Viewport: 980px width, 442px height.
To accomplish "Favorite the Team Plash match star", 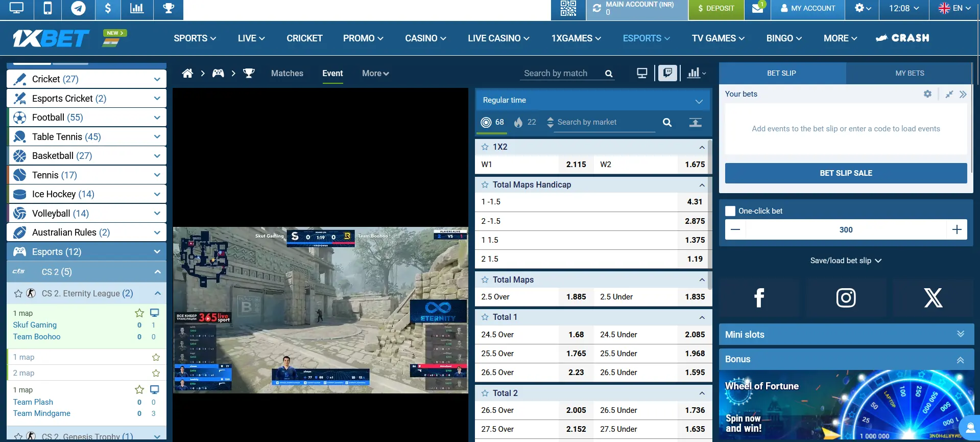I will [139, 389].
